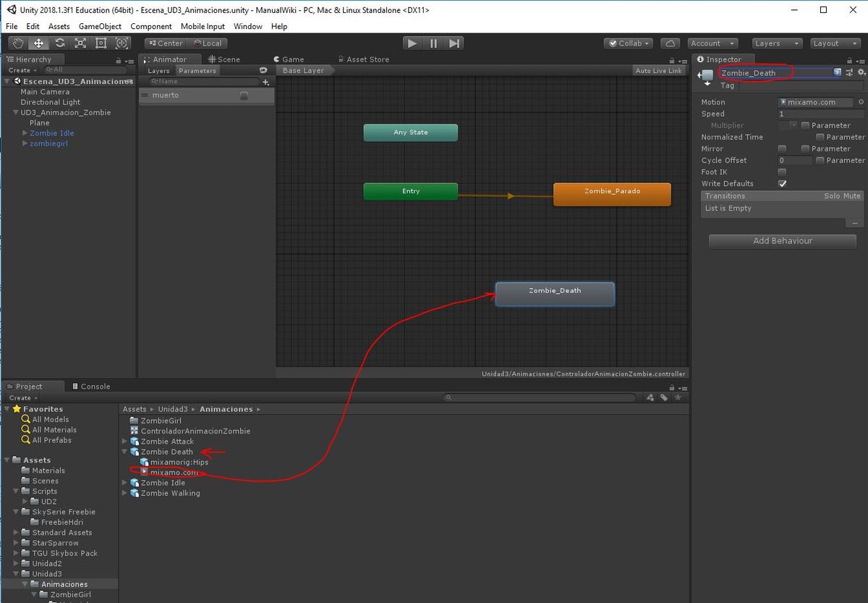Click favorite star icon in Project search
This screenshot has width=868, height=603.
coord(678,397)
